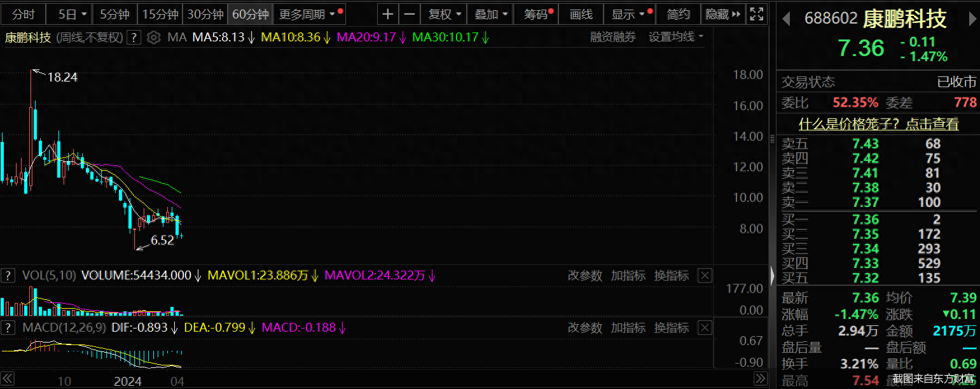This screenshot has width=980, height=389.
Task: Expand the 复权 dropdown
Action: point(444,13)
